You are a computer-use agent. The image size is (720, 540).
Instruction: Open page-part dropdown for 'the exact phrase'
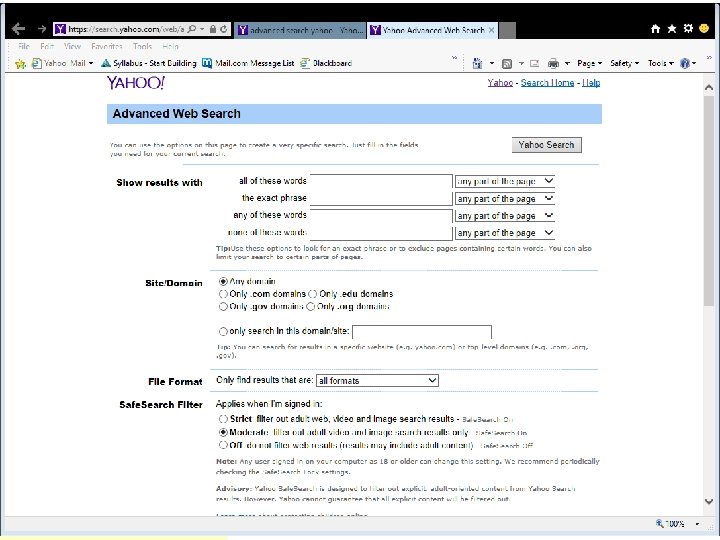click(505, 199)
